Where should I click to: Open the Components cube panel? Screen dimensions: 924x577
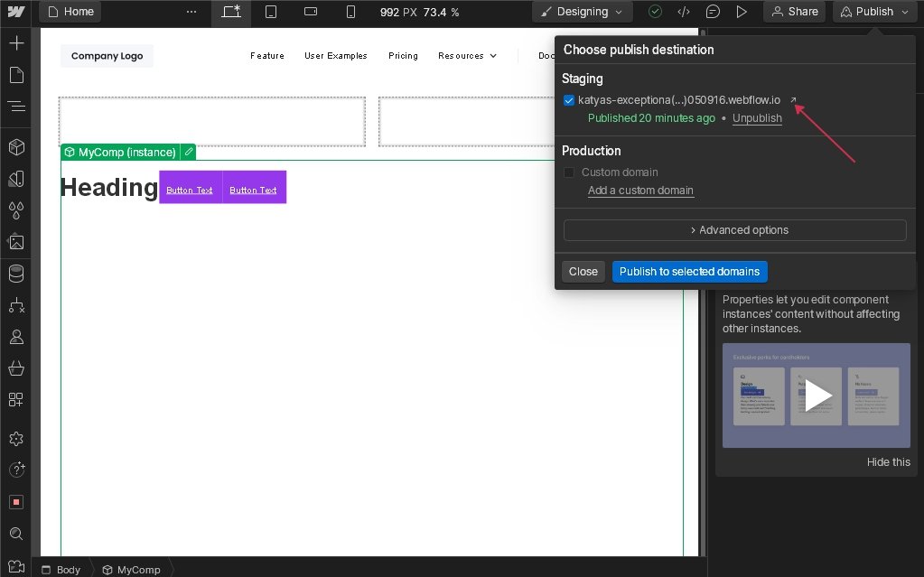[16, 147]
